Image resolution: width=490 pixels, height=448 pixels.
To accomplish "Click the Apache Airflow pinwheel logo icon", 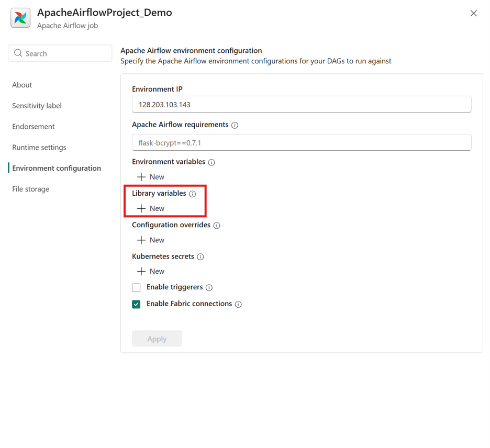I will point(20,18).
